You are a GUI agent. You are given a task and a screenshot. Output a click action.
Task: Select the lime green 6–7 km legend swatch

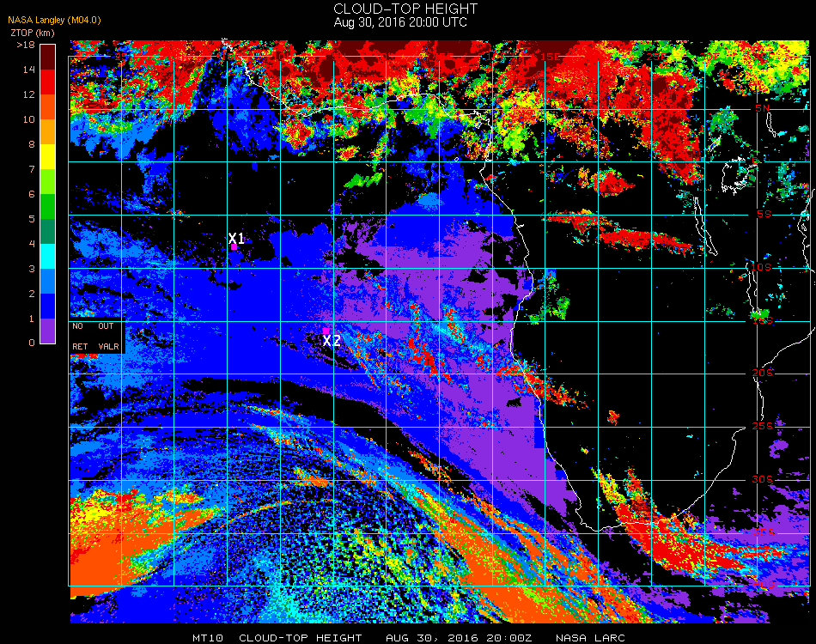48,181
